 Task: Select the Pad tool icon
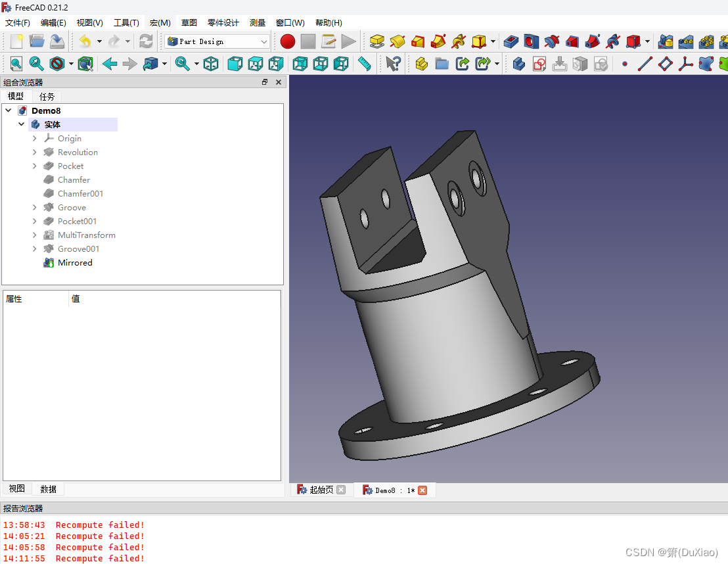376,41
